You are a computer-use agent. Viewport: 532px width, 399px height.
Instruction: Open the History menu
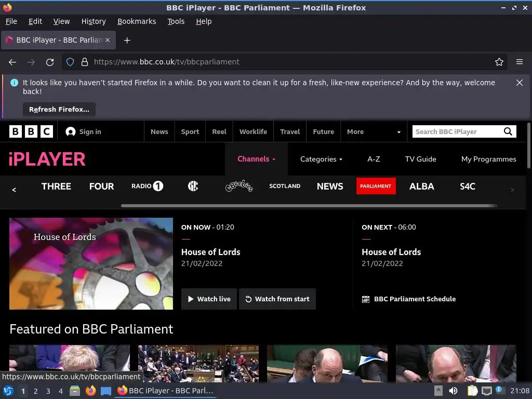coord(94,21)
